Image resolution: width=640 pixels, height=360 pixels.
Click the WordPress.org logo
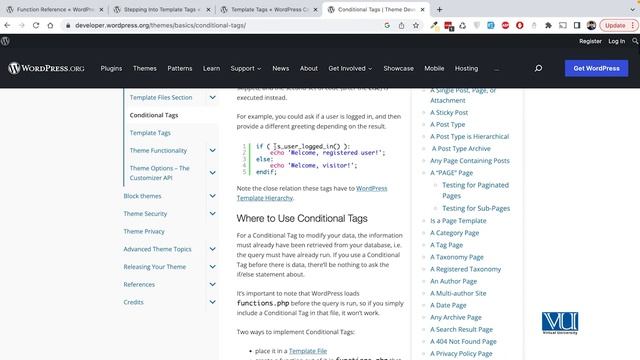coord(46,68)
